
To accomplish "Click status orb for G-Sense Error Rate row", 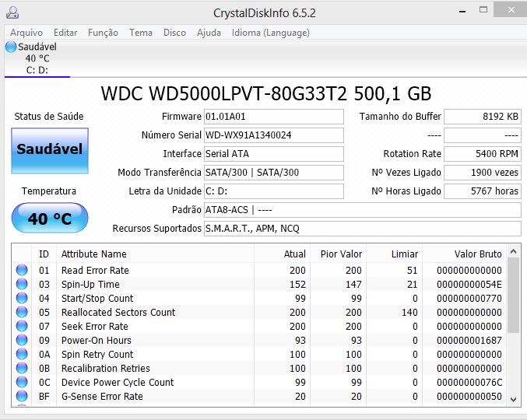I will (22, 396).
